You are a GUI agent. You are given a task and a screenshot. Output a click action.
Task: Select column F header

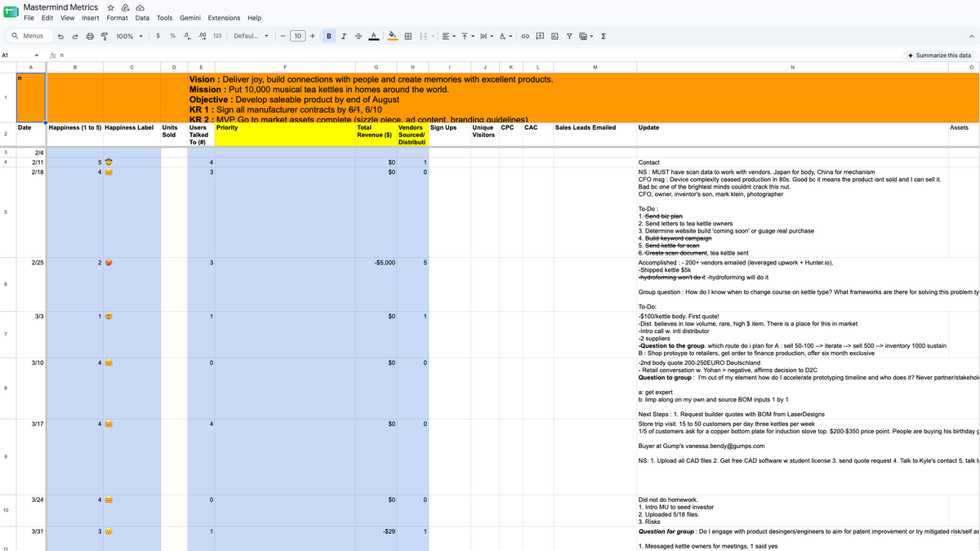point(285,67)
